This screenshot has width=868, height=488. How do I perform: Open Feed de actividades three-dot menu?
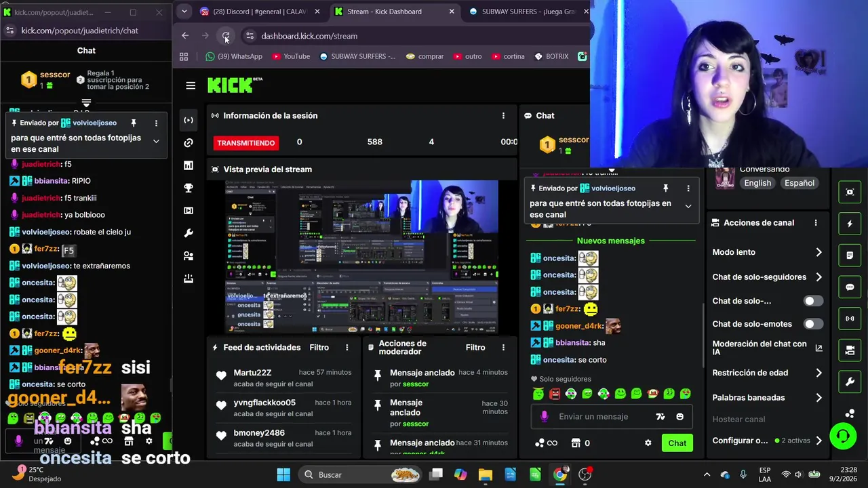tap(347, 348)
